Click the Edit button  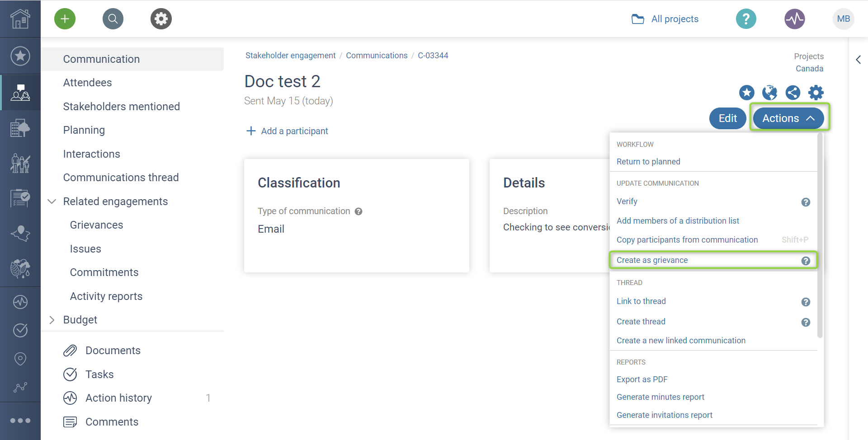pyautogui.click(x=727, y=118)
